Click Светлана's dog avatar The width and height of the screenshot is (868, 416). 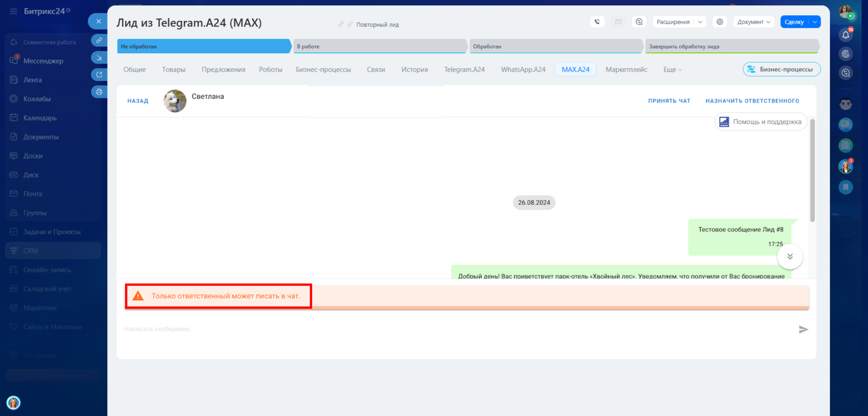[x=175, y=101]
